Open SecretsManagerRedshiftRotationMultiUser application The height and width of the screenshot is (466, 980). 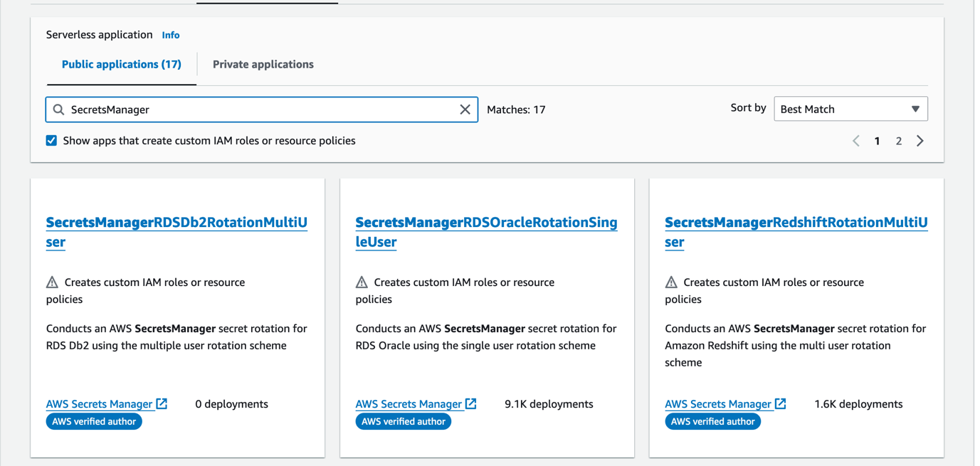(x=796, y=232)
